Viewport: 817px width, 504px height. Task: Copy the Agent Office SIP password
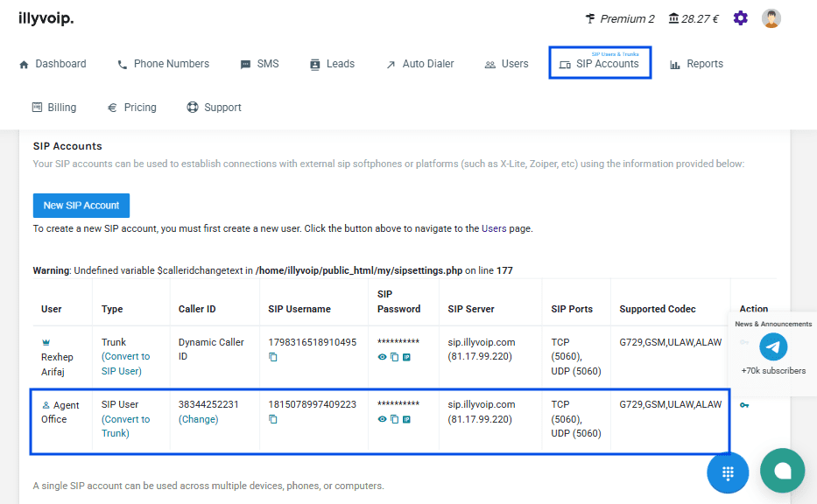[x=394, y=419]
